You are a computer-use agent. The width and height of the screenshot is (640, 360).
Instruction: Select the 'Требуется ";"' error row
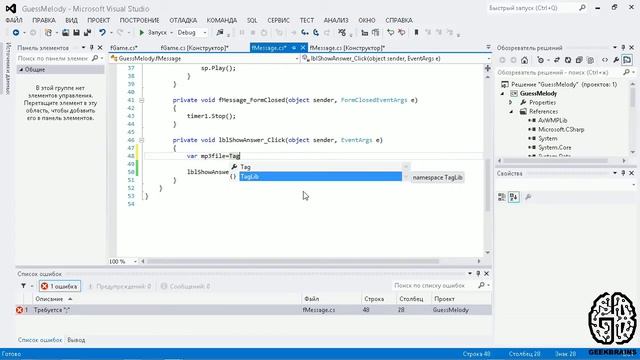253,310
